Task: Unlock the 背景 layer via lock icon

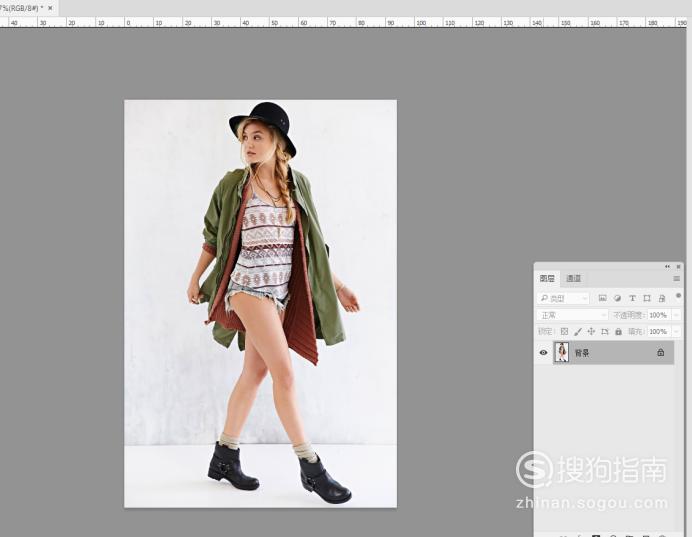Action: (x=661, y=352)
